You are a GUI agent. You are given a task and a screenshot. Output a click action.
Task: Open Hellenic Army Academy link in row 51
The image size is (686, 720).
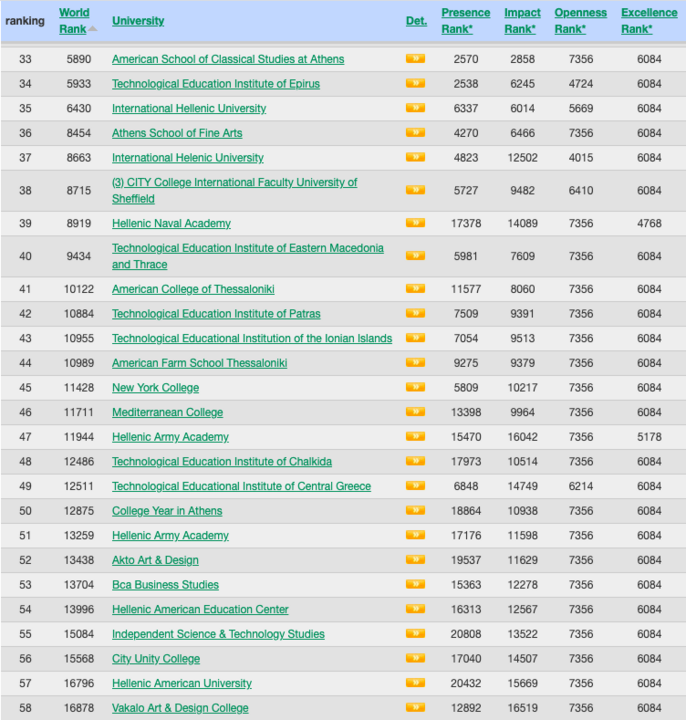(x=170, y=536)
